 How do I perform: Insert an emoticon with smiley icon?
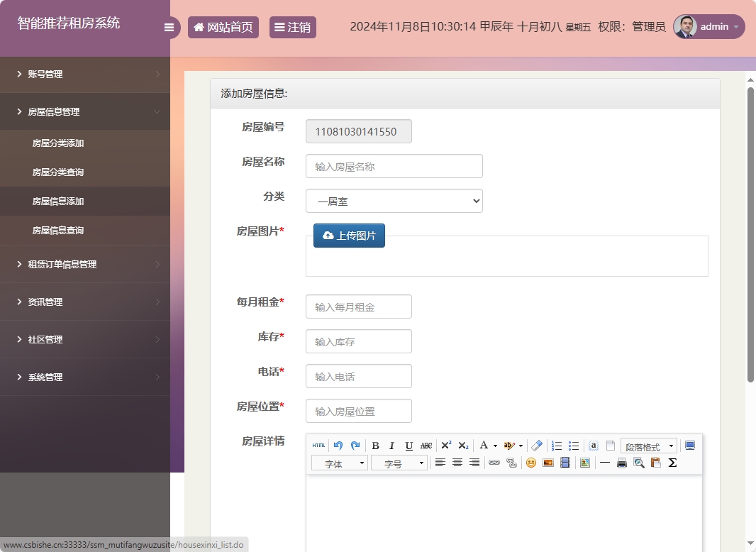pos(530,463)
